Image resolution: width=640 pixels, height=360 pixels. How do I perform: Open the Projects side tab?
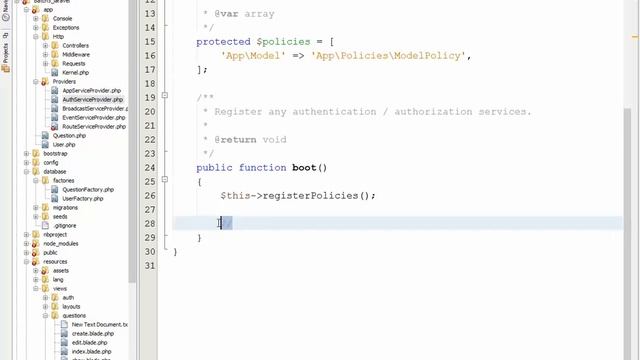5,53
